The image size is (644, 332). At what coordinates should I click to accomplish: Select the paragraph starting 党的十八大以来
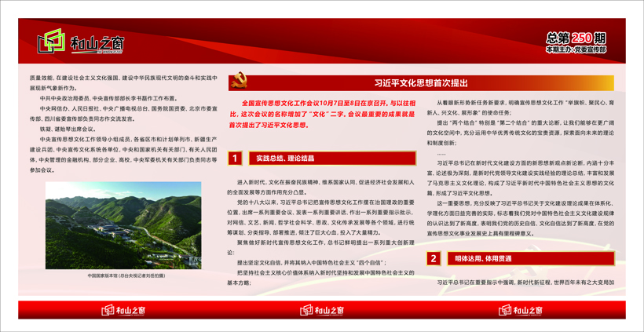(320, 217)
